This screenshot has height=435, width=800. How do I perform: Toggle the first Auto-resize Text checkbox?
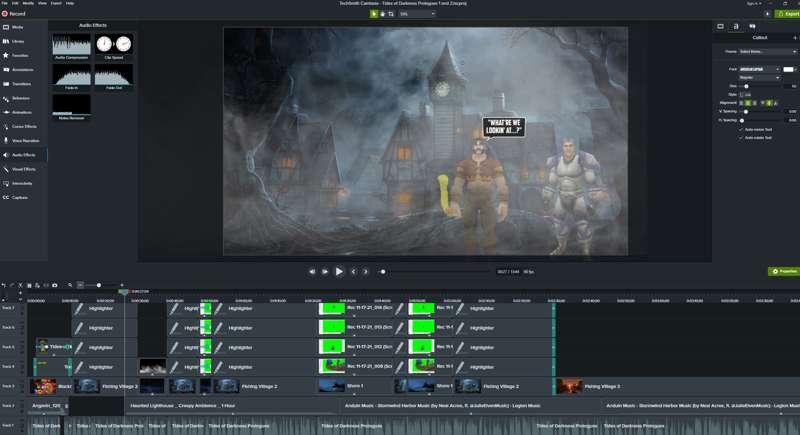pyautogui.click(x=741, y=130)
